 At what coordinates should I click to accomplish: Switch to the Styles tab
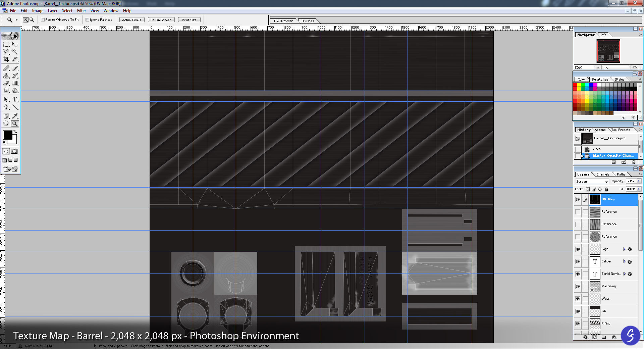[x=620, y=80]
